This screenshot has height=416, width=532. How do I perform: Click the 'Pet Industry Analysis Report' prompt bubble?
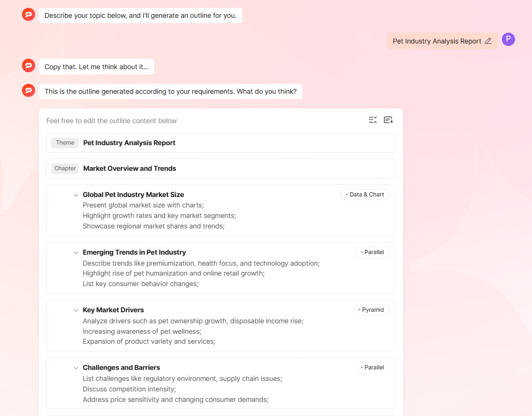(x=437, y=41)
